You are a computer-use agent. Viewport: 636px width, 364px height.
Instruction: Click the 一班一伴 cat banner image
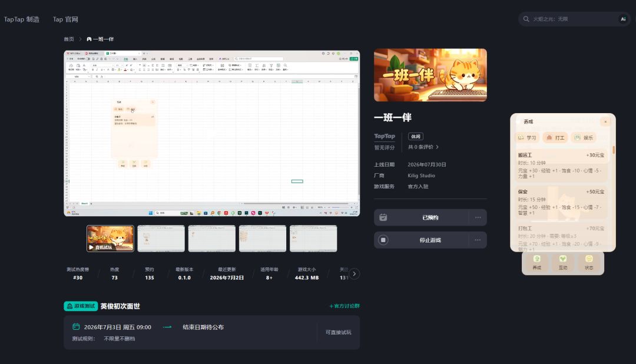pyautogui.click(x=430, y=75)
